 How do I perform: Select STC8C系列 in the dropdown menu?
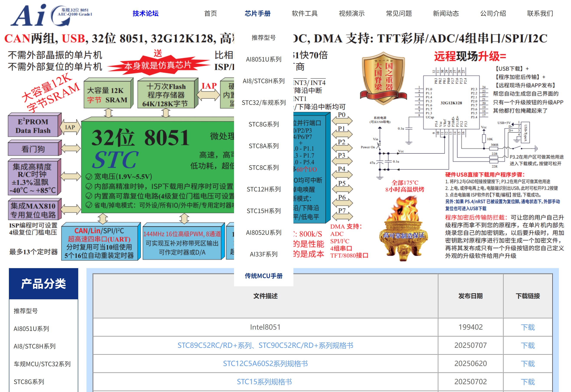click(x=264, y=167)
